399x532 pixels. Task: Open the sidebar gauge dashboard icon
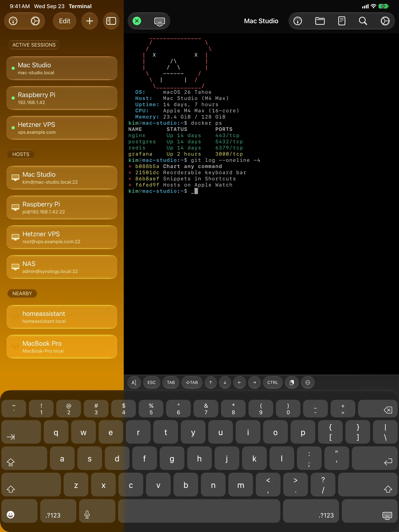[13, 21]
